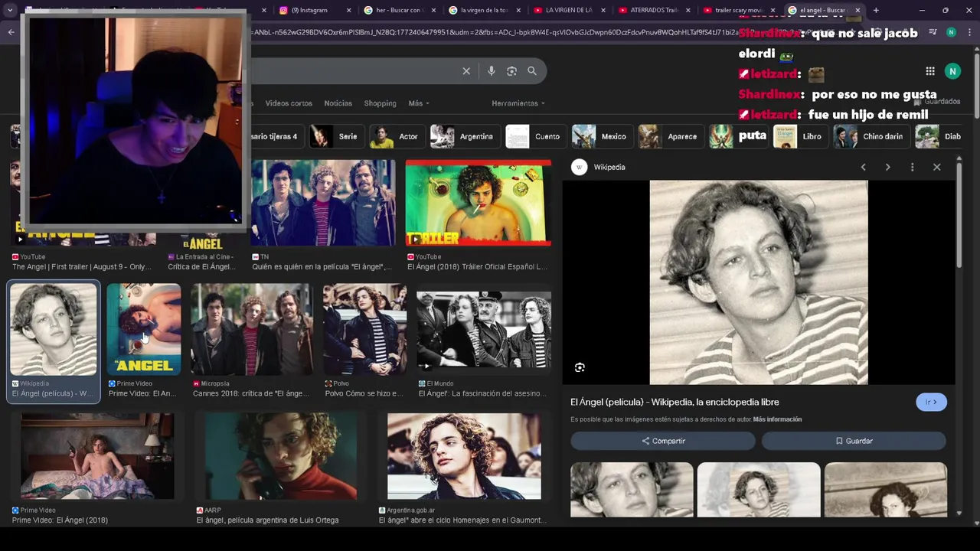Viewport: 980px width, 551px height.
Task: Click the magnifying glass search icon
Action: (532, 71)
